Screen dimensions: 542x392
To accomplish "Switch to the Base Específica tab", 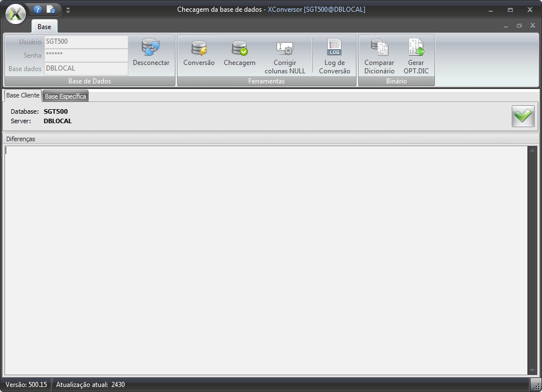I will [66, 96].
